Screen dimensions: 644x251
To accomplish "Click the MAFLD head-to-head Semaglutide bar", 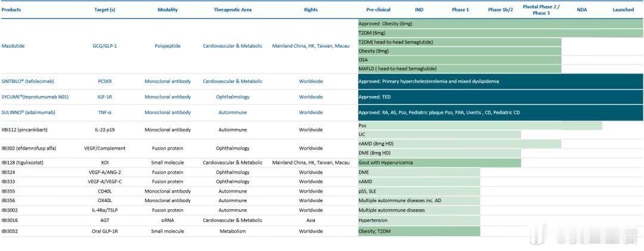I will (459, 69).
